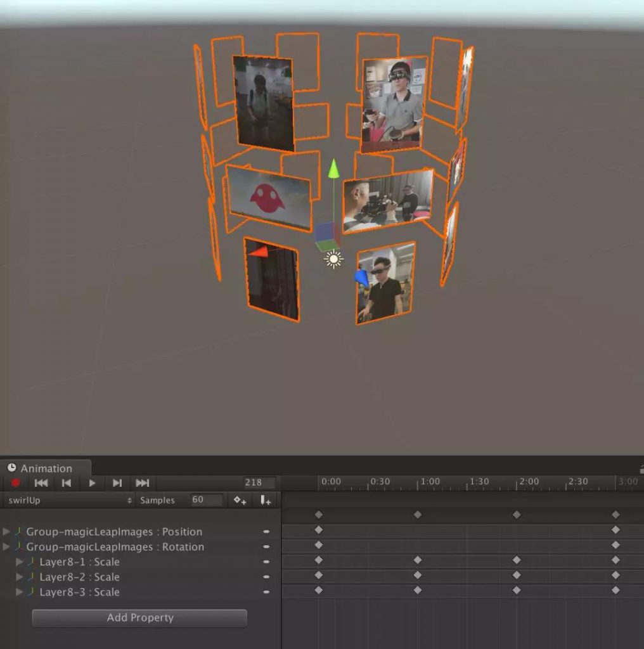
Task: Select the Animation tab
Action: [x=46, y=468]
